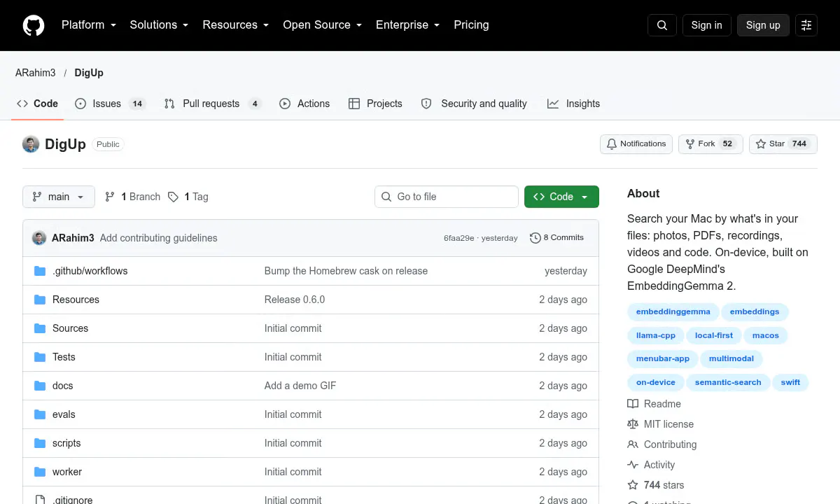
Task: Click the people icon beside Contributing
Action: [x=633, y=444]
